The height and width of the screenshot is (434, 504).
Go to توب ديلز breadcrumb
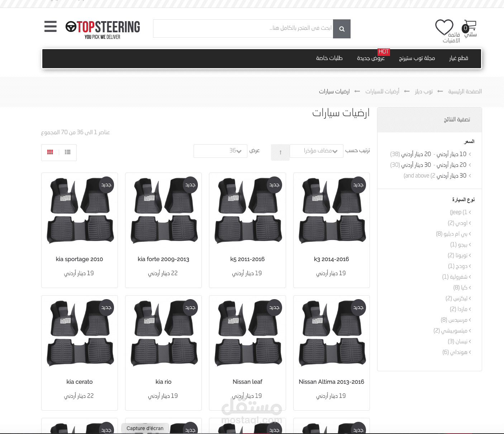(424, 91)
